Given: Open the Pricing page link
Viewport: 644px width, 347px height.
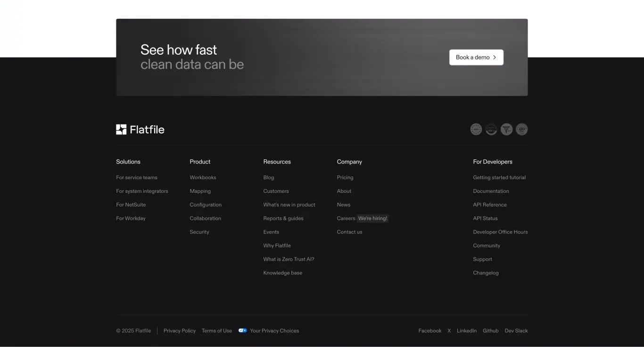Looking at the screenshot, I should tap(345, 178).
